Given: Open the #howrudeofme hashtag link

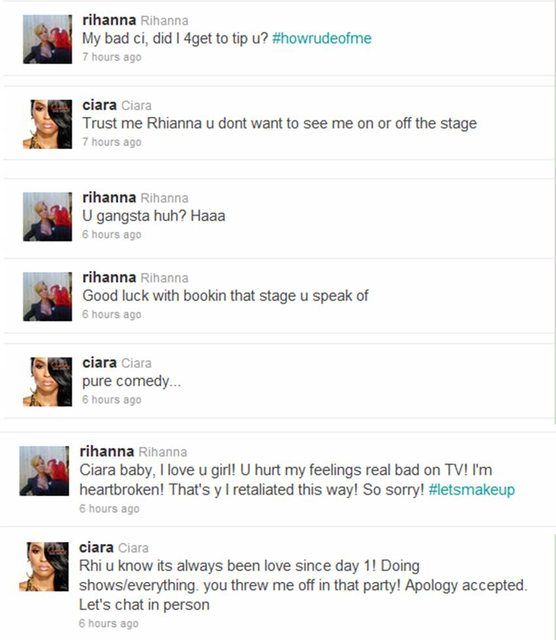Looking at the screenshot, I should [322, 39].
